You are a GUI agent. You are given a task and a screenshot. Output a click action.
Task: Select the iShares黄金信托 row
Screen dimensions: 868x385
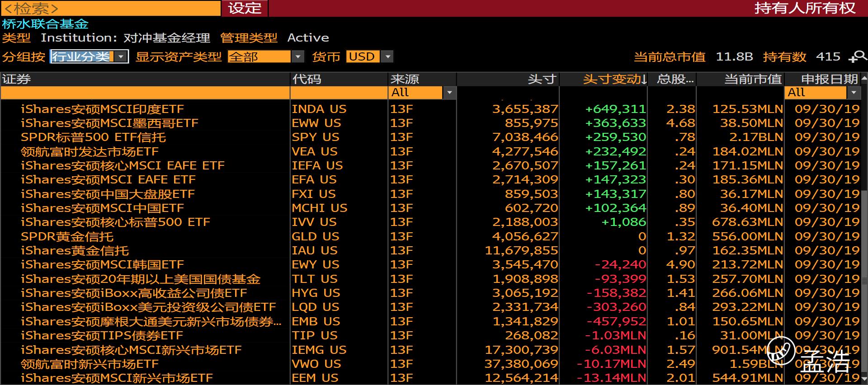click(431, 250)
